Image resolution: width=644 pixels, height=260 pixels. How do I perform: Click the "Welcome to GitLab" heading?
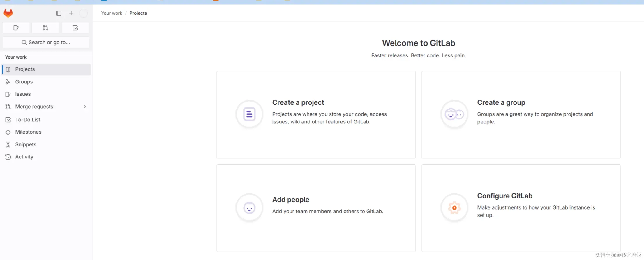pyautogui.click(x=419, y=43)
